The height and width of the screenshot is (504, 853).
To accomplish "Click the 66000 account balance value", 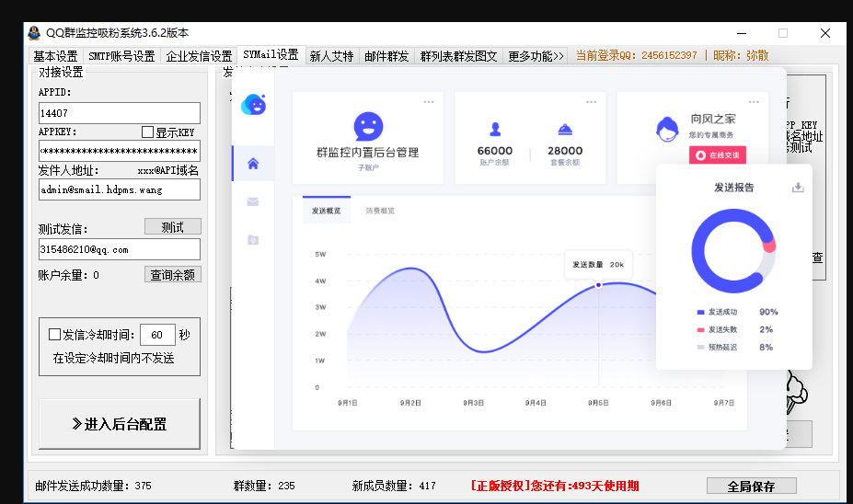I will (495, 151).
